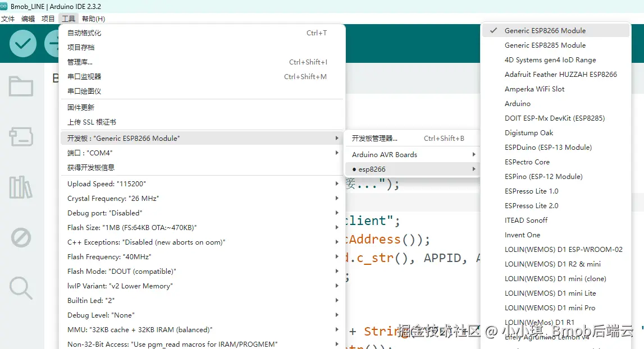The image size is (644, 349).
Task: Click the Verify checkmark button
Action: coord(23,44)
